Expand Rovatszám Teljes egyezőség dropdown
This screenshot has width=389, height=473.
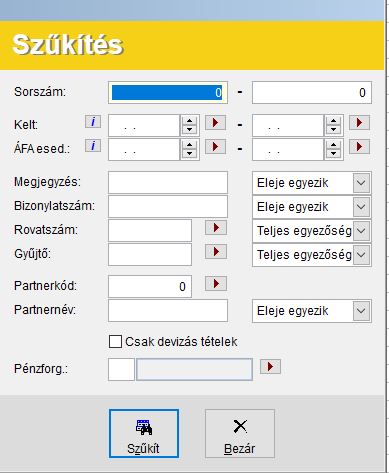[361, 231]
